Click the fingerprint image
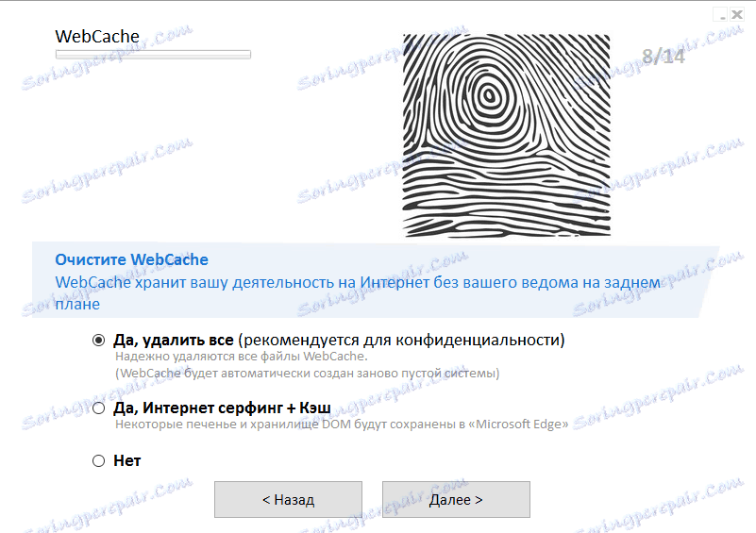This screenshot has width=756, height=533. click(506, 136)
